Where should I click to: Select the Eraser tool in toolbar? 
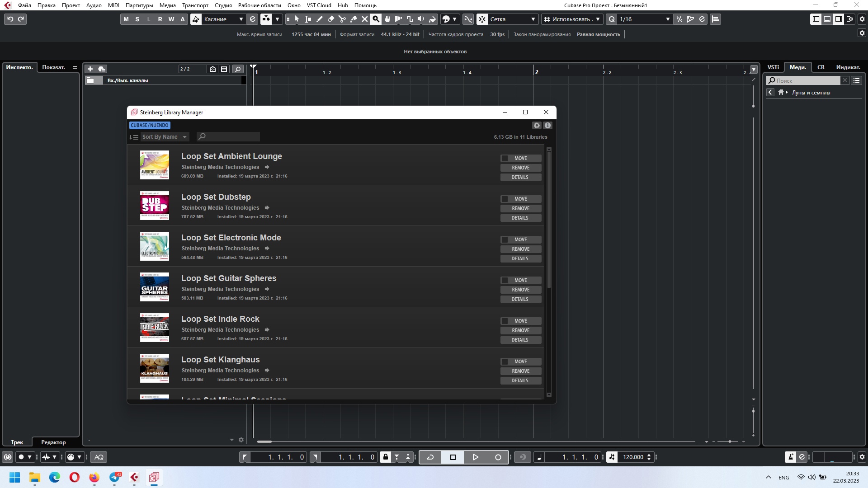coord(331,19)
